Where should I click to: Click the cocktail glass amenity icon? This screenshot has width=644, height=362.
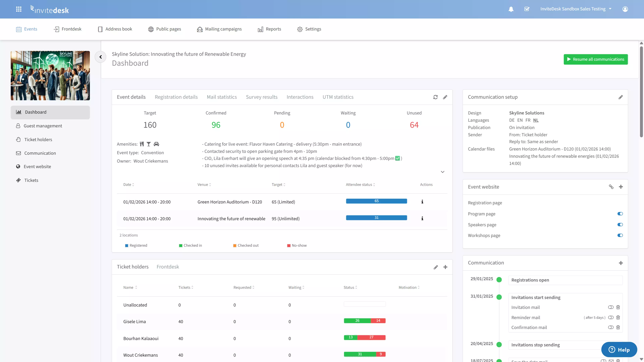(148, 144)
